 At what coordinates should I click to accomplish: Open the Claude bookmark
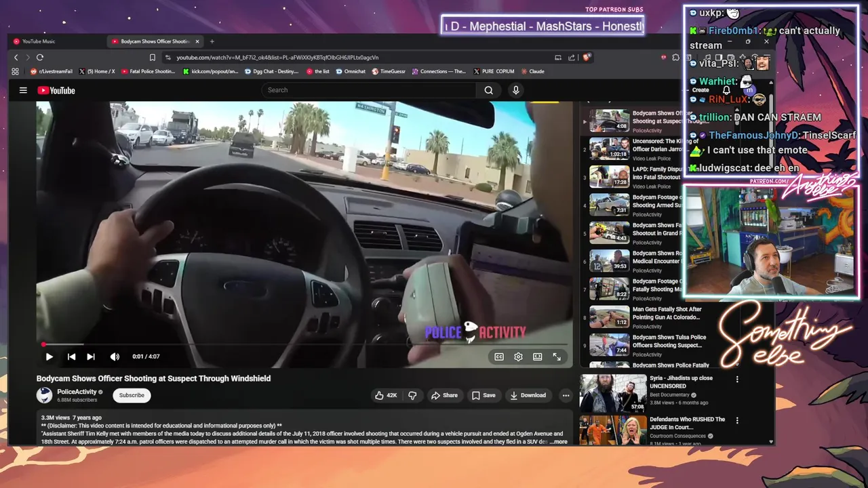pos(532,71)
